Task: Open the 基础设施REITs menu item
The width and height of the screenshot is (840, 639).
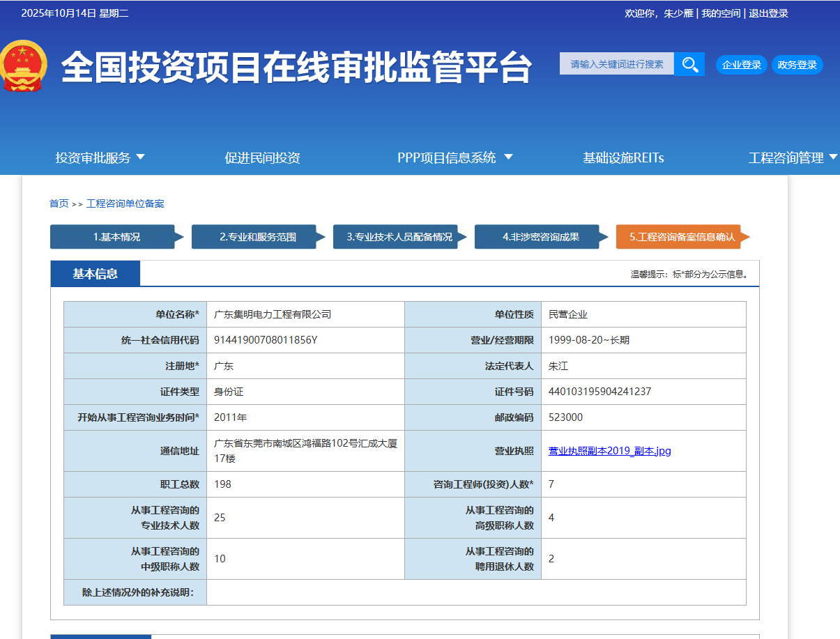Action: [x=623, y=157]
